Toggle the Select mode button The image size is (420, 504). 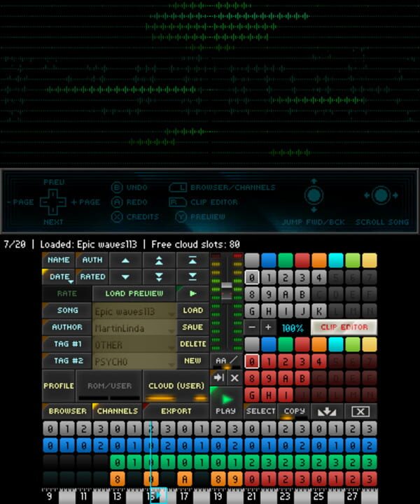260,412
